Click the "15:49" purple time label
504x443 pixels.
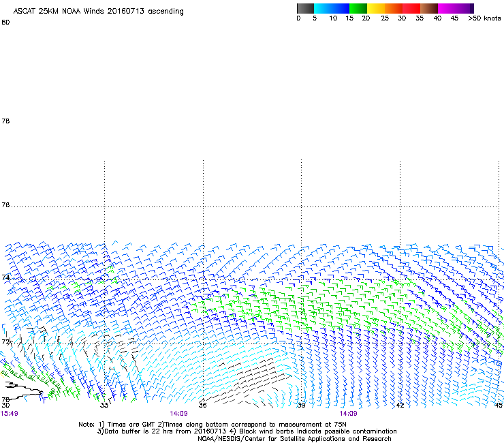tap(10, 414)
